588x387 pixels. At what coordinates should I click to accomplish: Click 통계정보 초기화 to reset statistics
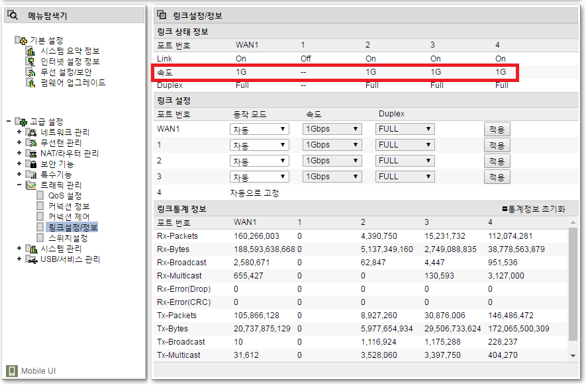533,209
